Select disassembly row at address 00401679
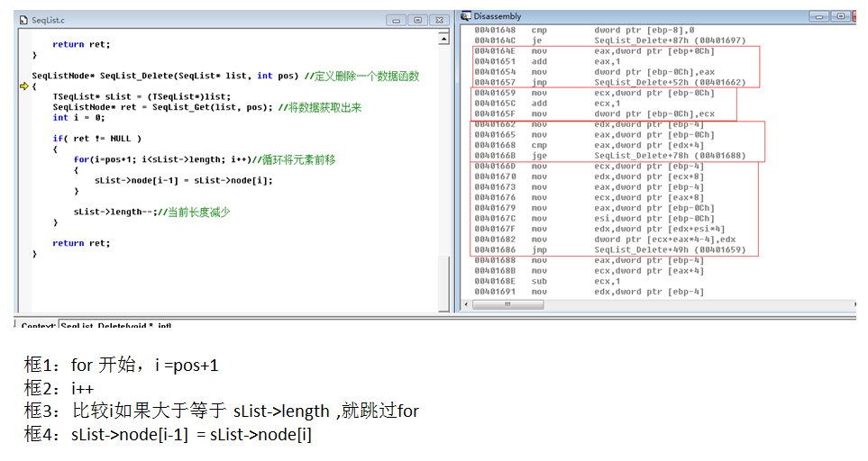868x461 pixels. point(595,208)
